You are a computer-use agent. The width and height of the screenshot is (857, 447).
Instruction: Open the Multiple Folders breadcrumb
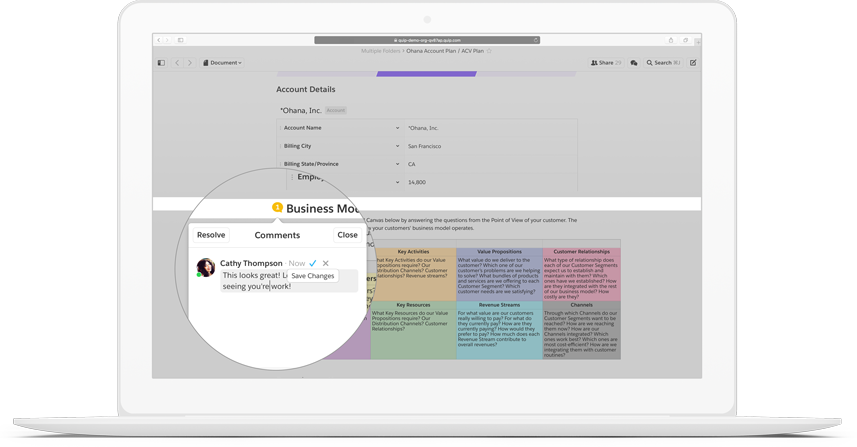click(381, 51)
